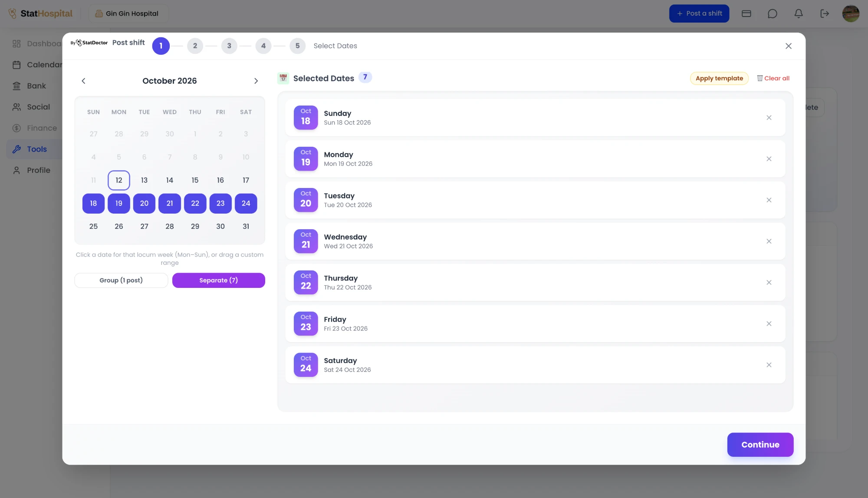Jump to step 3 of Post shift
Image resolution: width=868 pixels, height=498 pixels.
(229, 46)
